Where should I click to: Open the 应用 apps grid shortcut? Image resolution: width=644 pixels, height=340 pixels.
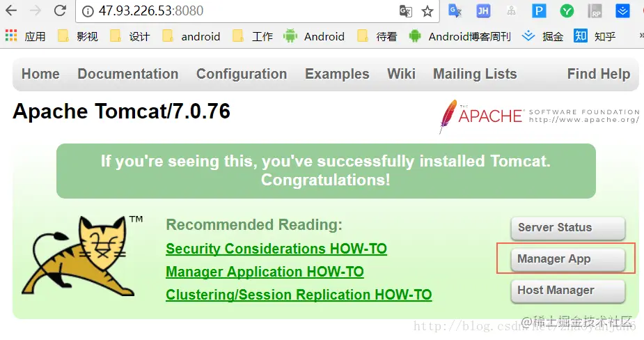click(26, 36)
